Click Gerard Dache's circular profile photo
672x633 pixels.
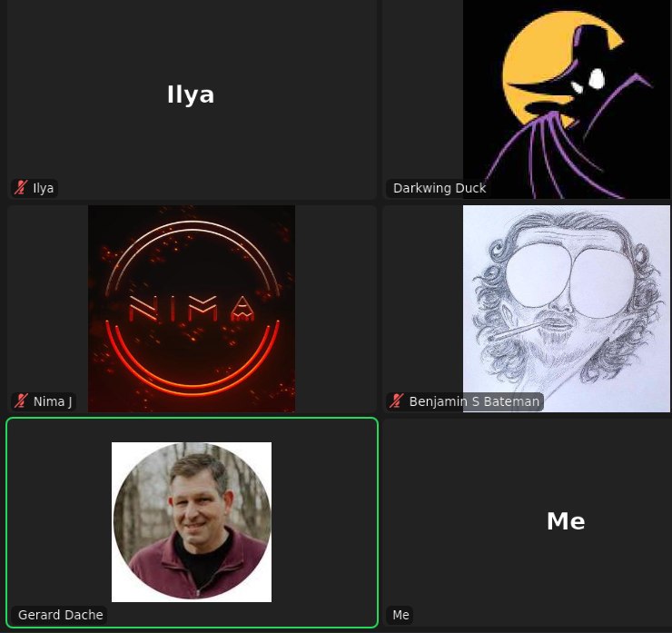(x=192, y=521)
